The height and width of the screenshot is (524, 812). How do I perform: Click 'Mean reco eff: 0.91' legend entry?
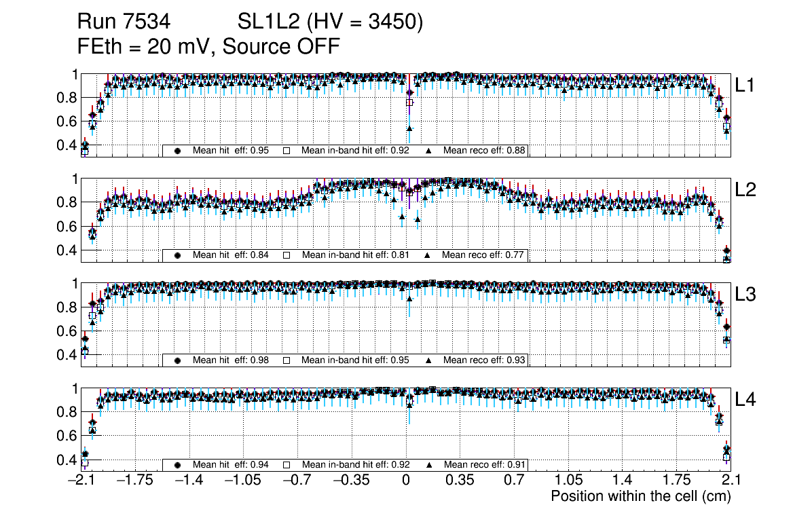click(x=484, y=465)
